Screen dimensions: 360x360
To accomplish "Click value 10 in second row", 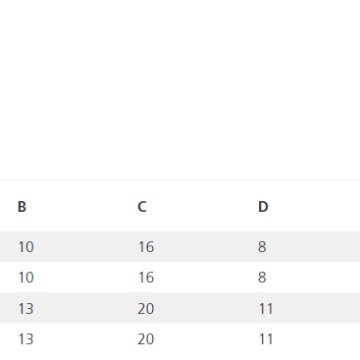I will (x=26, y=277).
